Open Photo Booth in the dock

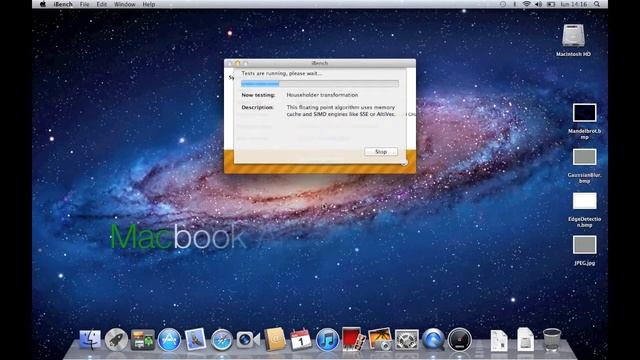click(x=353, y=340)
